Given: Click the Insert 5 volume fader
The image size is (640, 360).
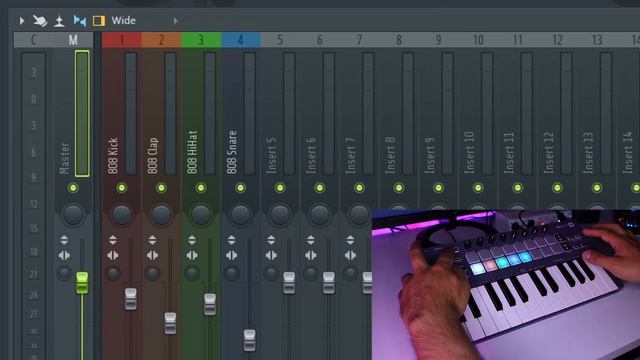Looking at the screenshot, I should pos(289,283).
